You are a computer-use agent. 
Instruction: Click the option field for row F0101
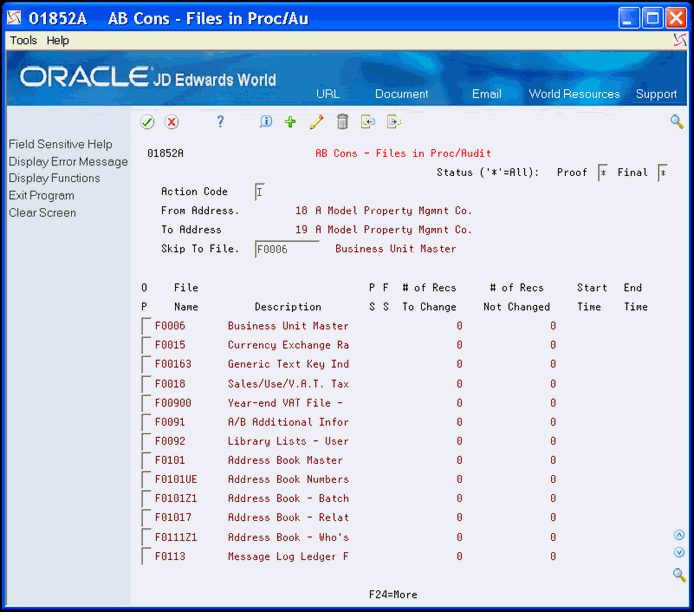[x=147, y=460]
